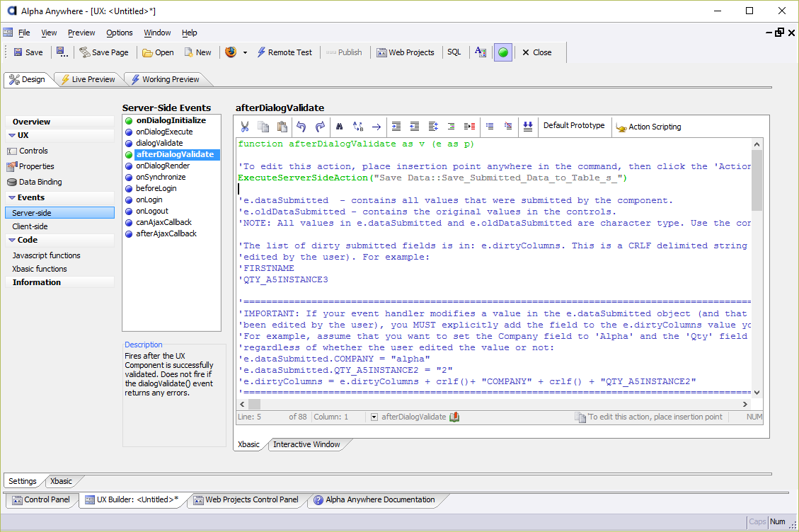This screenshot has width=799, height=532.
Task: Click the red-lined block indent icon
Action: pyautogui.click(x=470, y=127)
